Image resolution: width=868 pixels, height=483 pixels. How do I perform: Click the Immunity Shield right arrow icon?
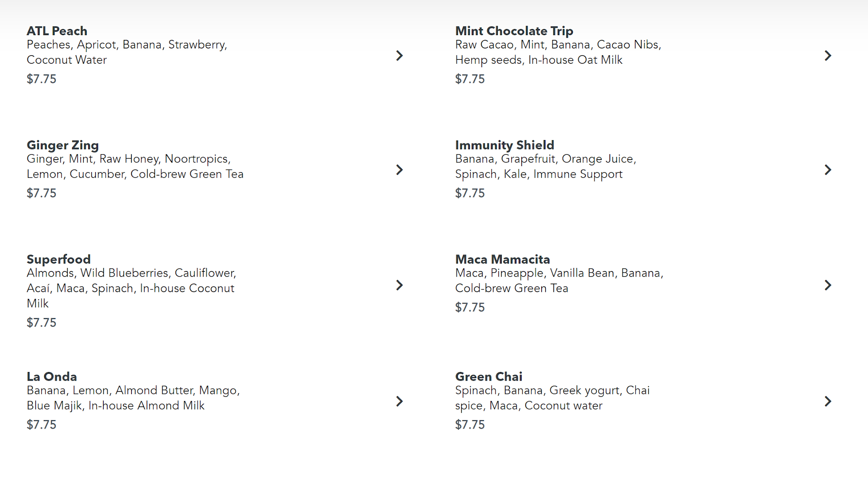(828, 170)
